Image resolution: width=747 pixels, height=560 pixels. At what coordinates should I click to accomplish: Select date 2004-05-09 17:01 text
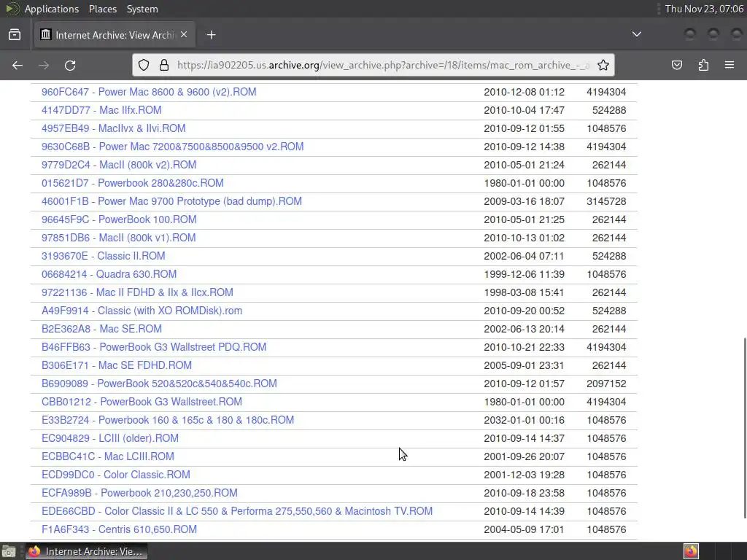point(524,529)
